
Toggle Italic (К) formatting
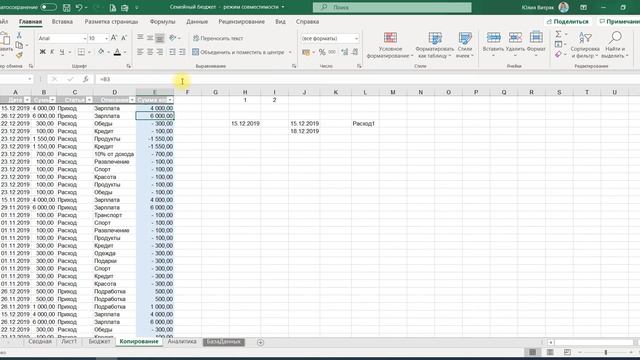click(52, 52)
